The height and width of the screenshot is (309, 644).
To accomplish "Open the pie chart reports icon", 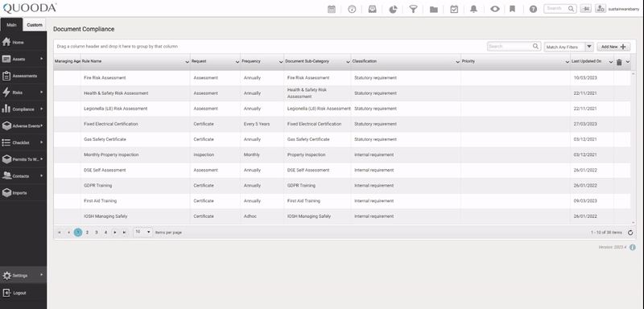I will (393, 9).
